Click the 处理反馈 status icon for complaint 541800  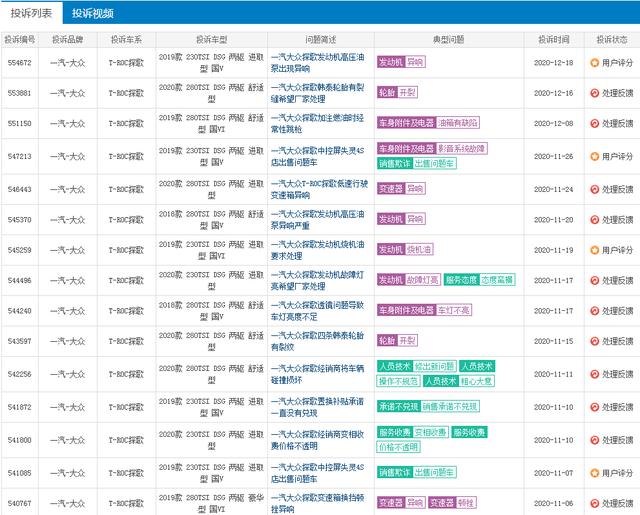595,440
